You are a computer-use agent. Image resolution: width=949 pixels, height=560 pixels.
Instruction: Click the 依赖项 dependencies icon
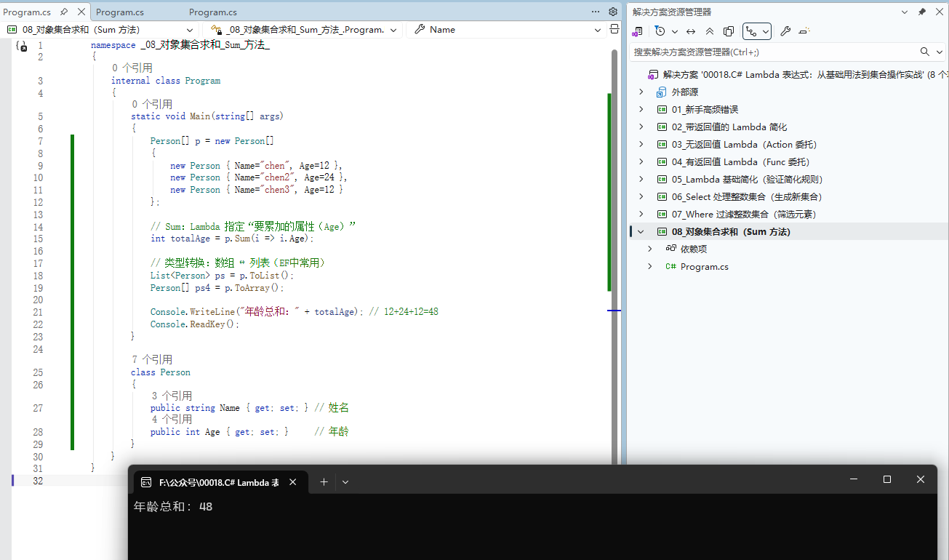(671, 249)
